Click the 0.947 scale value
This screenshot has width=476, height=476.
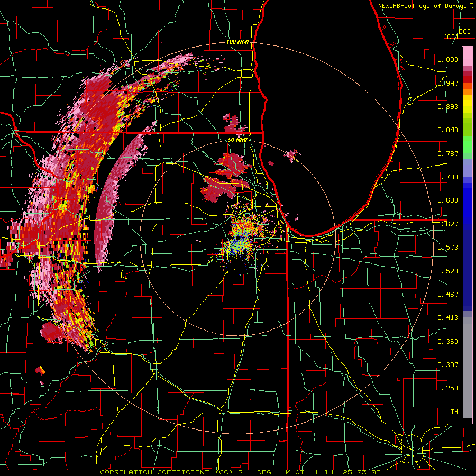point(448,83)
